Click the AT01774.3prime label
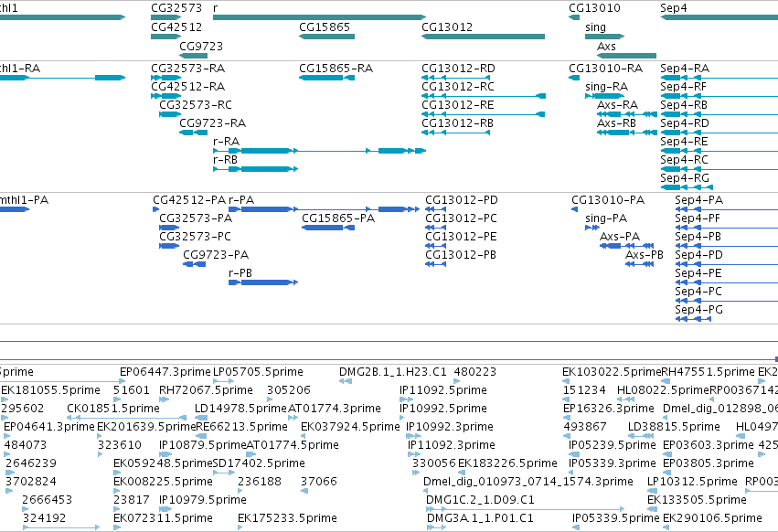Screen dimensions: 778x532 tap(335, 409)
